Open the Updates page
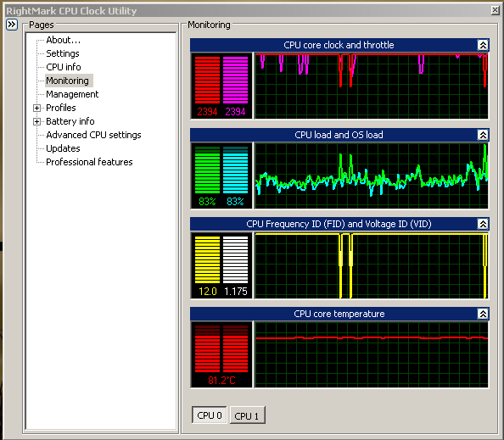Screen dimensions: 504x440 [63, 148]
